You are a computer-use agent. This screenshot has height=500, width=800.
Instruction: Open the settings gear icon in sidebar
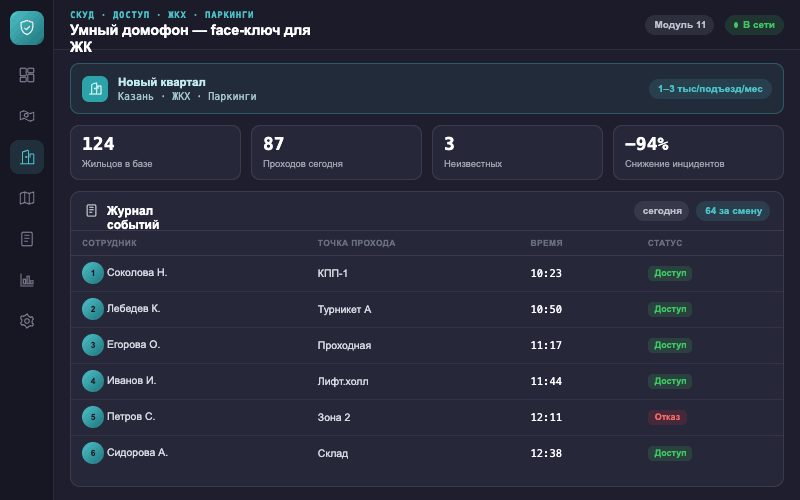pyautogui.click(x=27, y=321)
